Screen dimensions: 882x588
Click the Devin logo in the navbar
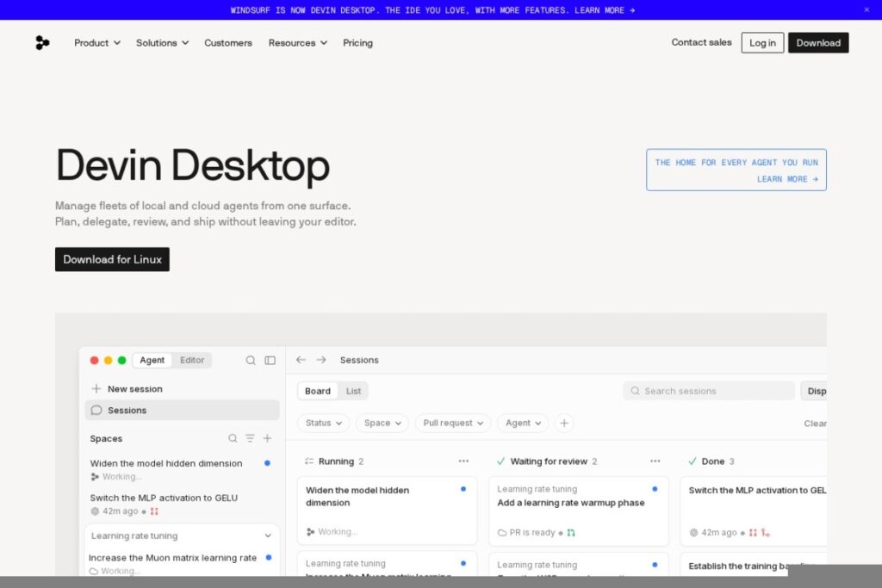tap(42, 43)
